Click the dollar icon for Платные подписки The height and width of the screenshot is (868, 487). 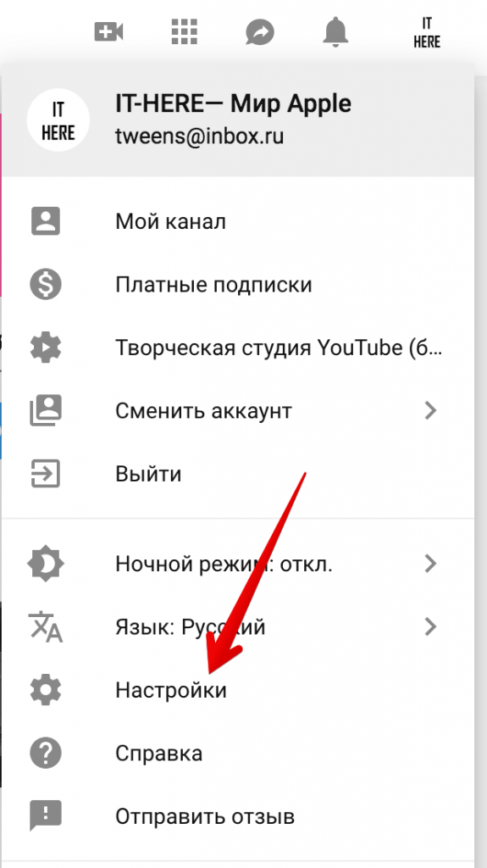[x=46, y=285]
